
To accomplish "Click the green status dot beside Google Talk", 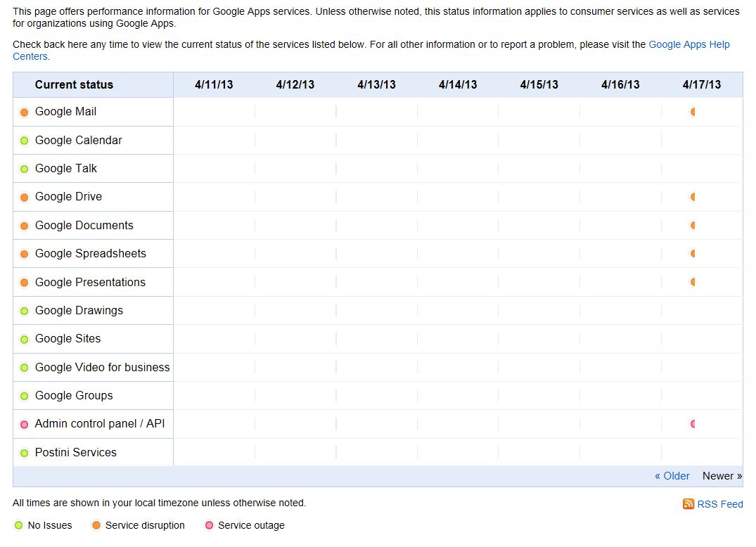I will 24,169.
